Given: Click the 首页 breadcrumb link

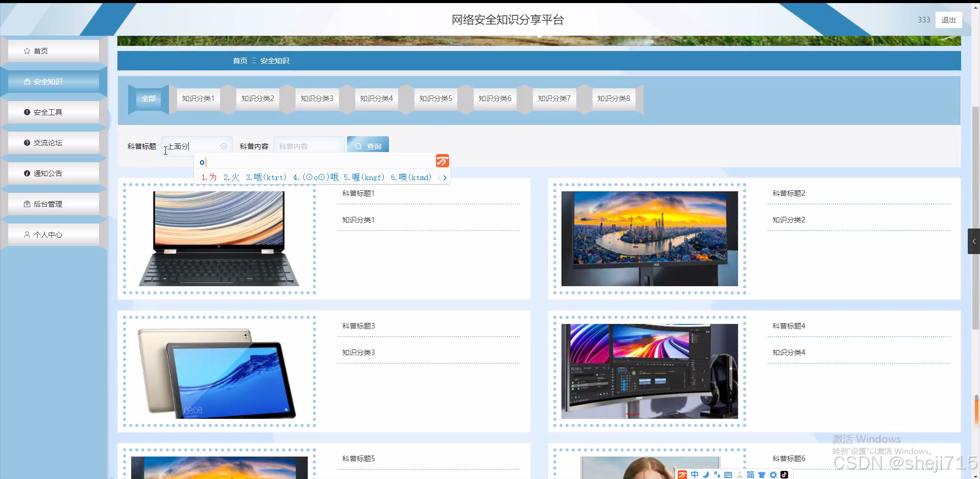Looking at the screenshot, I should (240, 61).
